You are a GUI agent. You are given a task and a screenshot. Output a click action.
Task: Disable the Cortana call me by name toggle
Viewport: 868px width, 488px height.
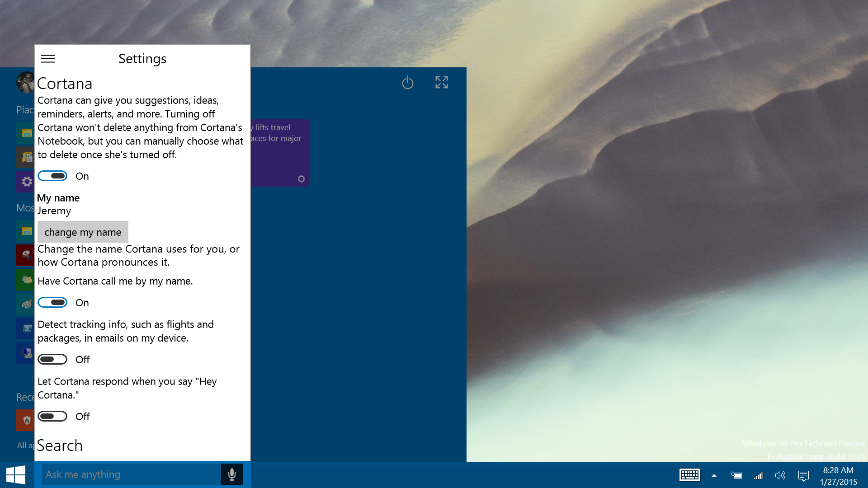tap(52, 302)
